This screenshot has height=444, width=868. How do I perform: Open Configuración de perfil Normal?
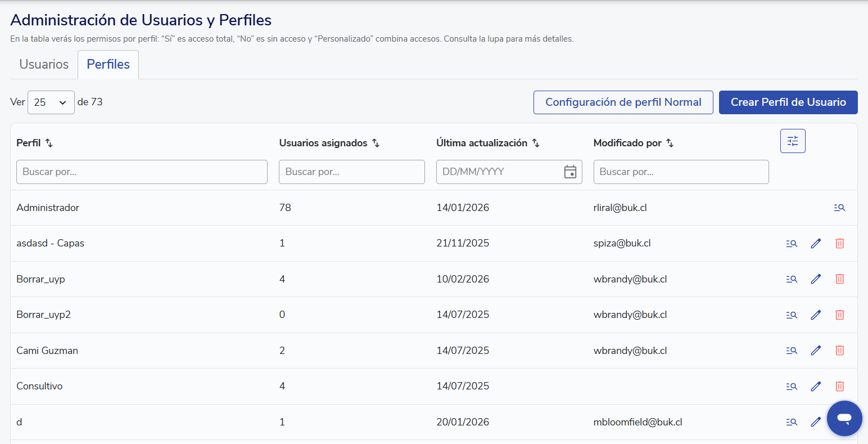coord(623,102)
